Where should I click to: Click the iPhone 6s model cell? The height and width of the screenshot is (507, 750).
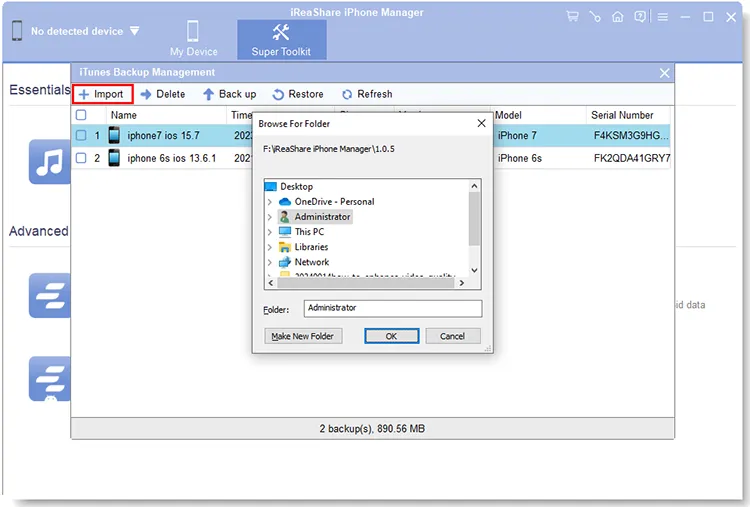point(519,158)
